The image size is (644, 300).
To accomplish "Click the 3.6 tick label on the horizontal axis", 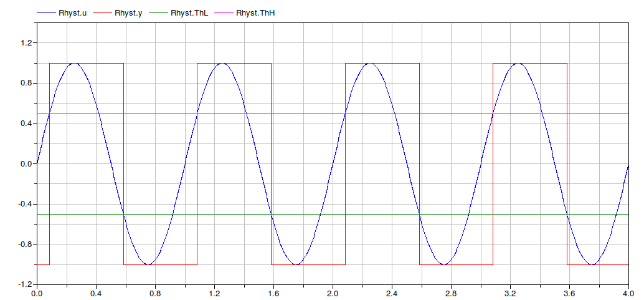I will [x=569, y=293].
